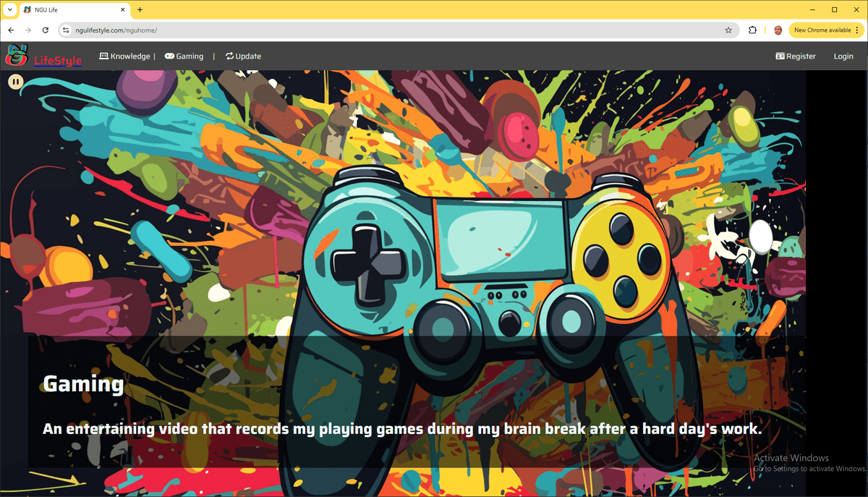The height and width of the screenshot is (497, 868).
Task: Open the Extensions puzzle icon
Action: point(753,30)
